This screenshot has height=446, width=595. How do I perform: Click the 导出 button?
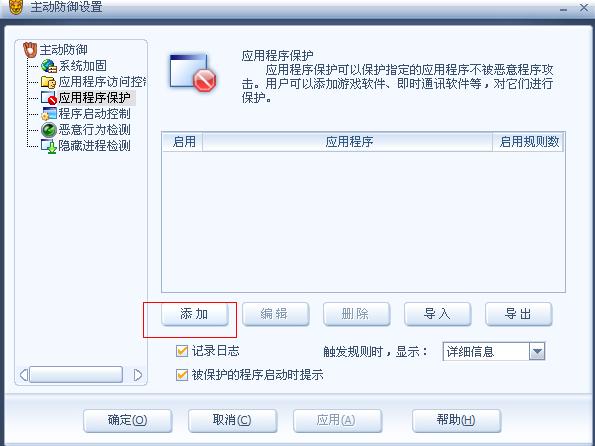pos(518,314)
